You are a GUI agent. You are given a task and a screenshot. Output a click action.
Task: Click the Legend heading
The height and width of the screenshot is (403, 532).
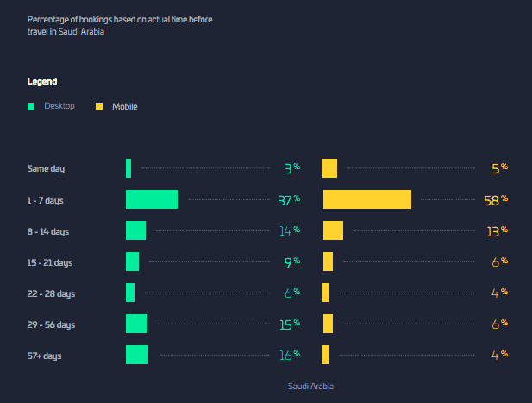coord(42,81)
